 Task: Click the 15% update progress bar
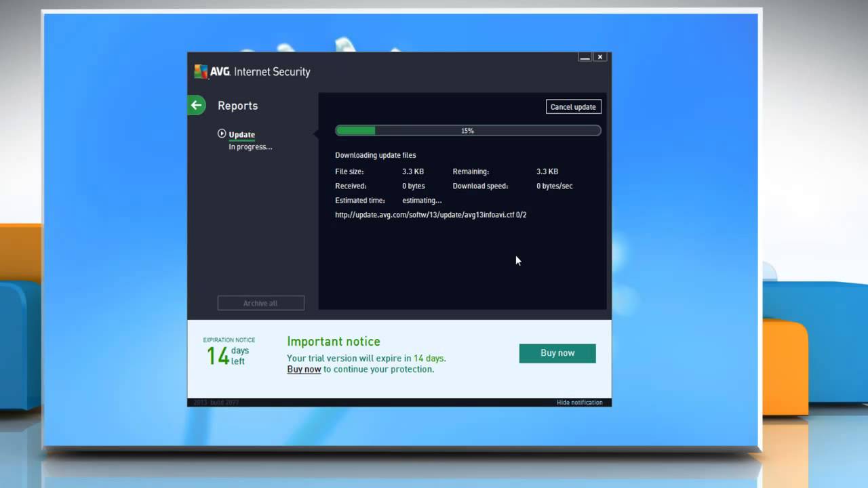tap(468, 131)
